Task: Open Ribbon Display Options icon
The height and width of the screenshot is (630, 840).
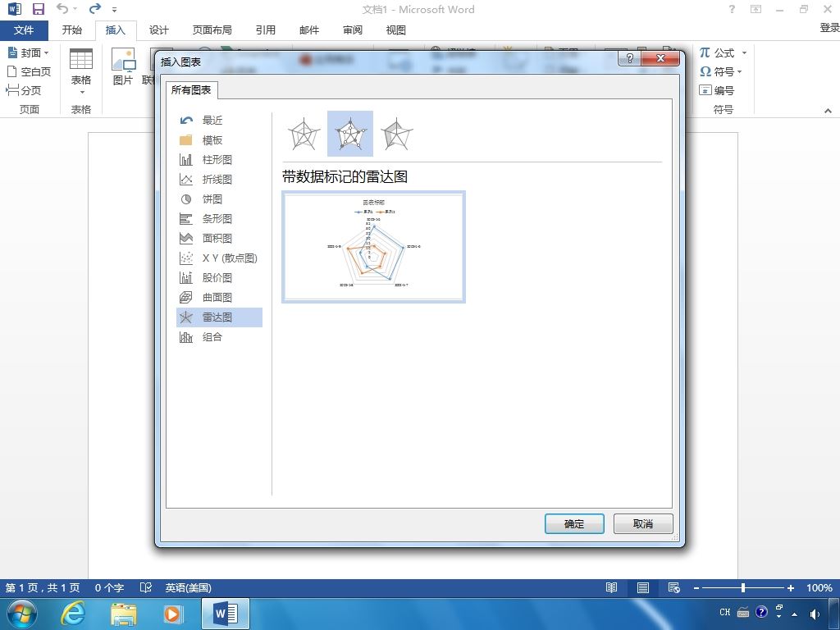Action: 756,9
